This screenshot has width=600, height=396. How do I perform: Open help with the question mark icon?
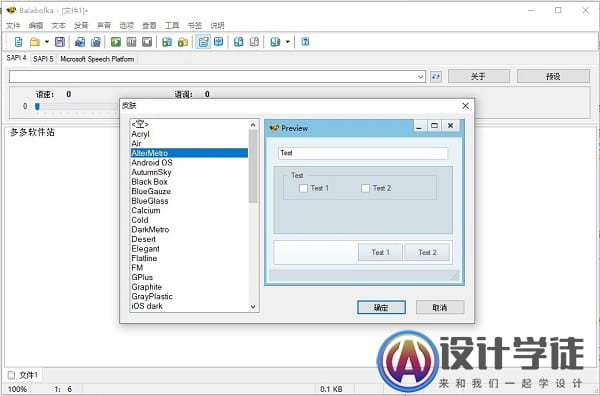(305, 42)
